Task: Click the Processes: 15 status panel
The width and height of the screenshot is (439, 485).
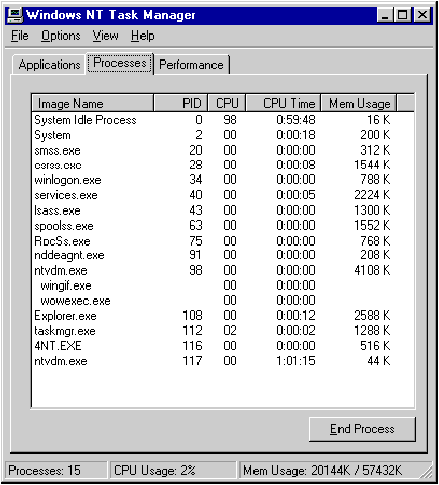Action: coord(56,470)
